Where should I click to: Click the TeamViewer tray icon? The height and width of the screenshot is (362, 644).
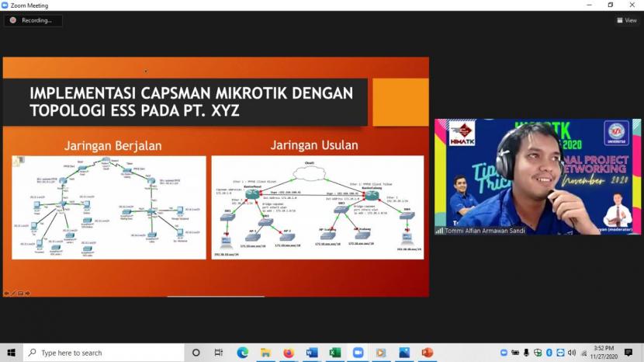tap(560, 353)
